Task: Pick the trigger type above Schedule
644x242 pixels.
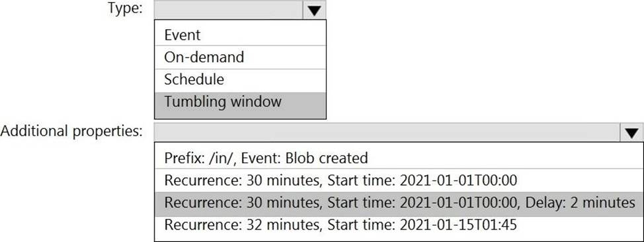Action: click(x=240, y=57)
